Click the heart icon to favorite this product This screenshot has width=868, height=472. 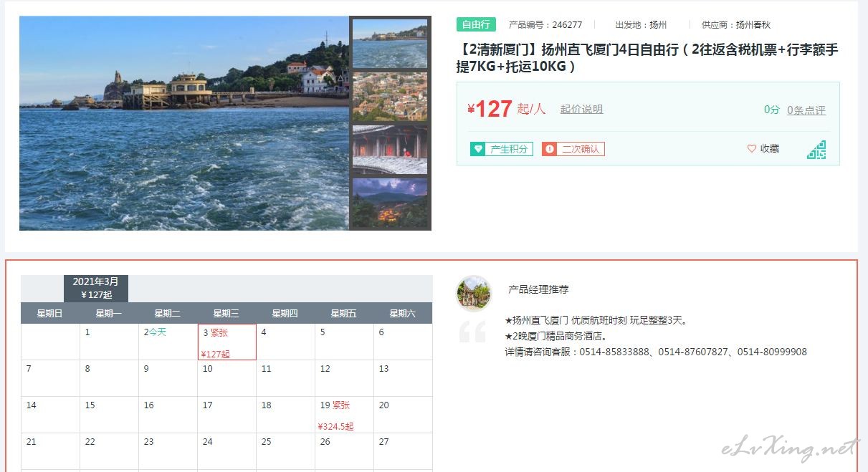click(x=752, y=149)
